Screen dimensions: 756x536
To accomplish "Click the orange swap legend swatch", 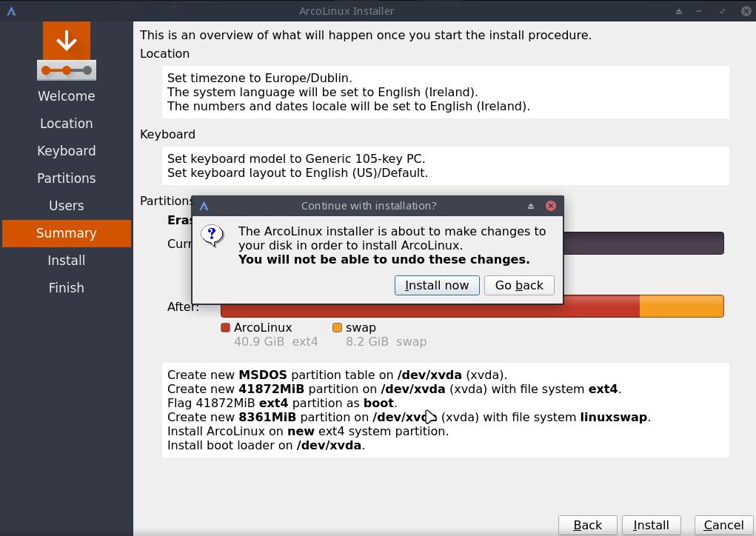I will (337, 328).
